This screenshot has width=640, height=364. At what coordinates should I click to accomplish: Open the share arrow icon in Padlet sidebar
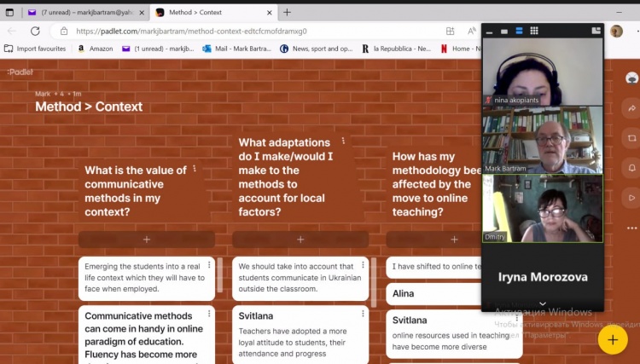(x=631, y=108)
